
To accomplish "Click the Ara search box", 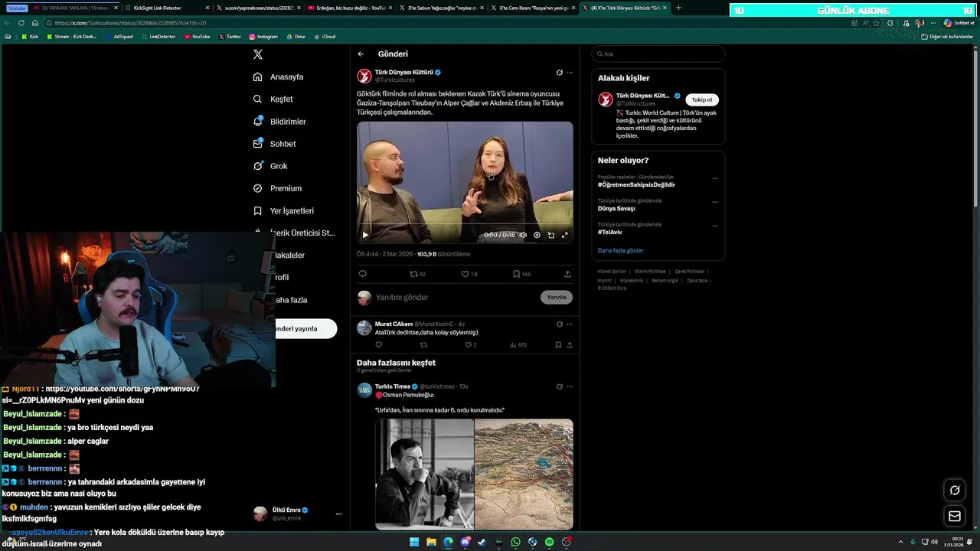I will click(x=658, y=54).
